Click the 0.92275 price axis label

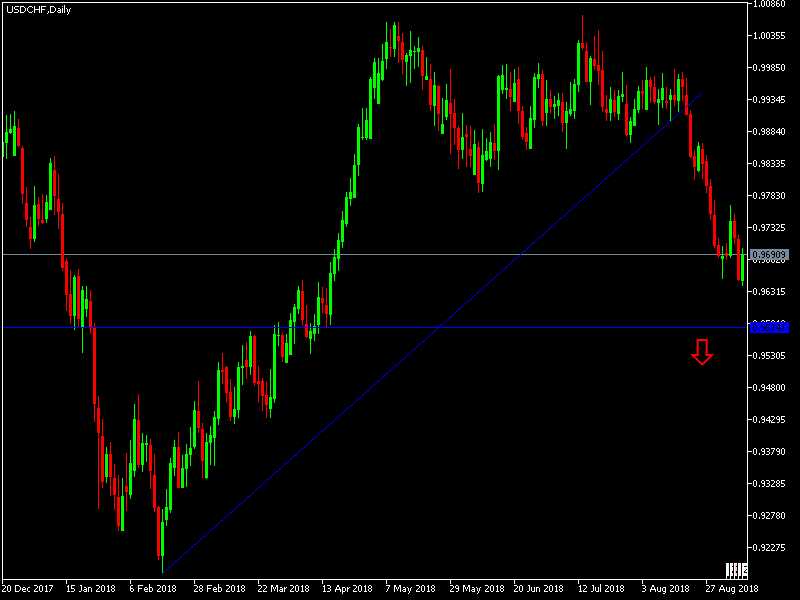click(x=769, y=547)
